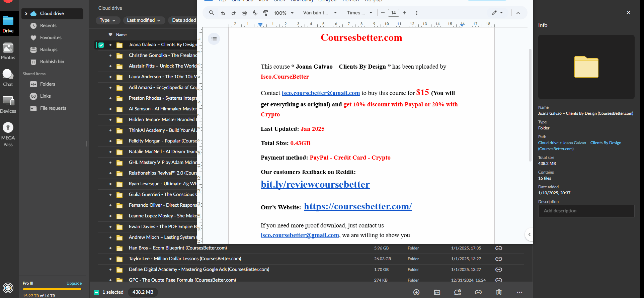
Task: Open MEGA Pass from the left sidebar
Action: [x=8, y=134]
